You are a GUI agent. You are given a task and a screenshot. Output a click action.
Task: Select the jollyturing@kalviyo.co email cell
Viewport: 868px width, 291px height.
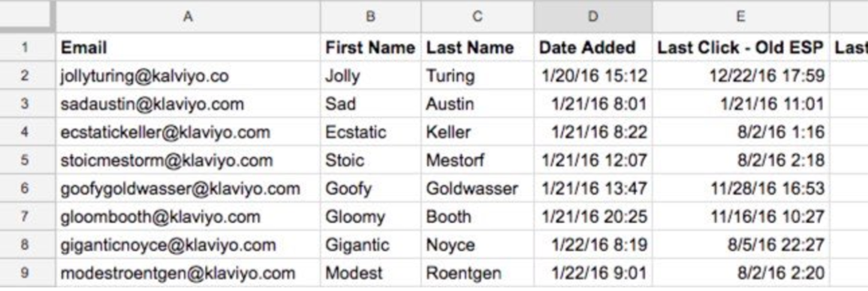144,76
